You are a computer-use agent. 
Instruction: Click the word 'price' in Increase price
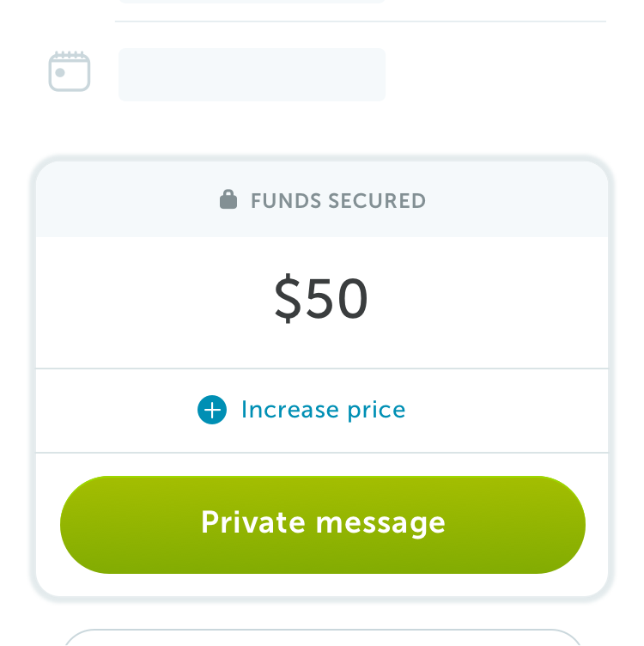point(377,411)
